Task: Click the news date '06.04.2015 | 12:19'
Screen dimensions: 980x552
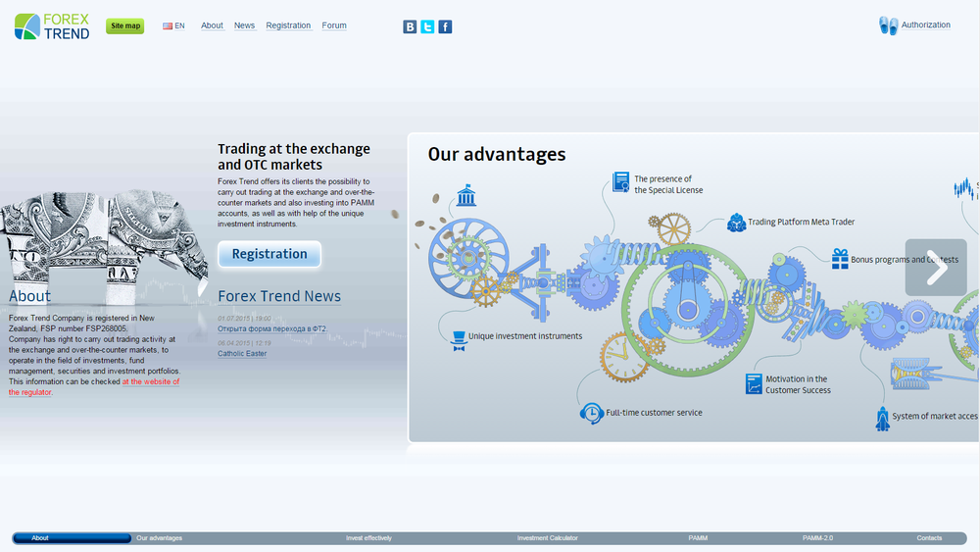Action: pos(244,343)
